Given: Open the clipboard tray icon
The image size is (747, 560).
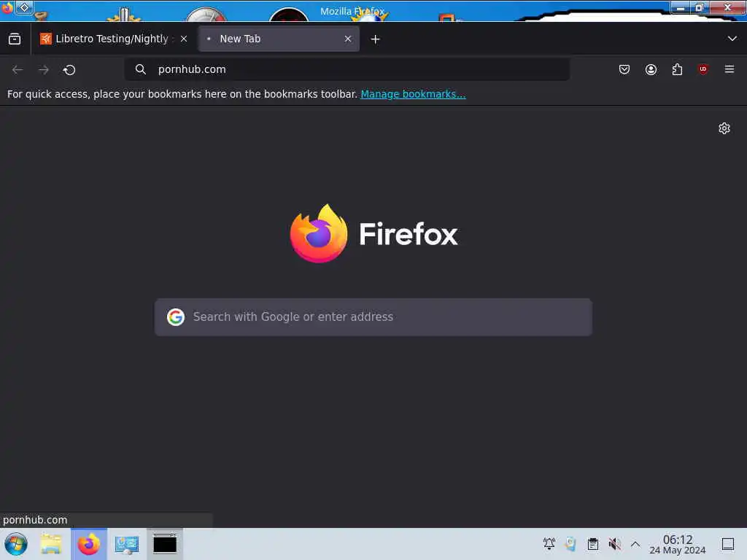Looking at the screenshot, I should (592, 544).
